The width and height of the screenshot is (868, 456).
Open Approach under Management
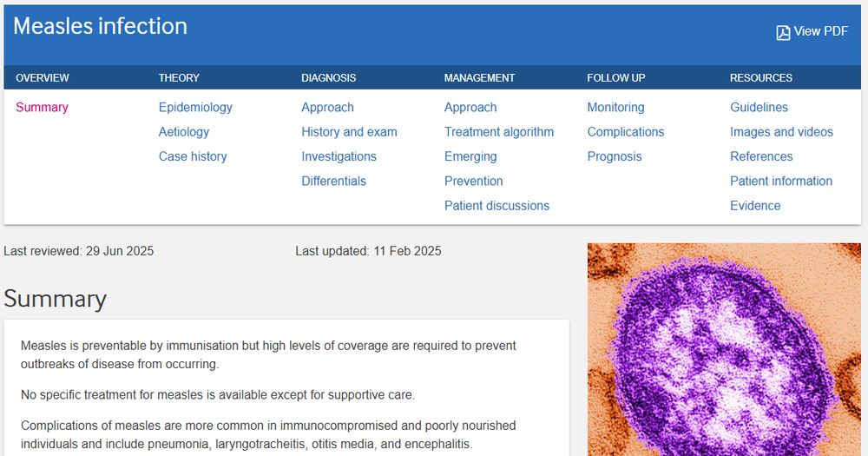click(470, 108)
